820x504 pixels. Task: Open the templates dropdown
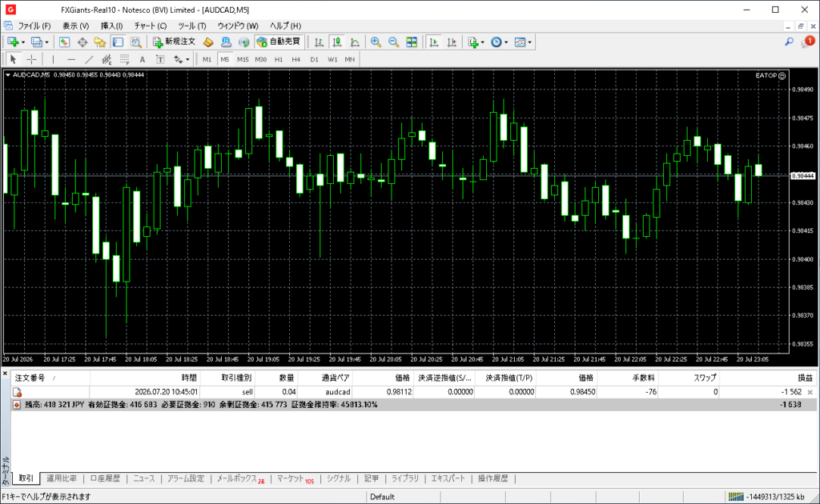click(x=523, y=42)
